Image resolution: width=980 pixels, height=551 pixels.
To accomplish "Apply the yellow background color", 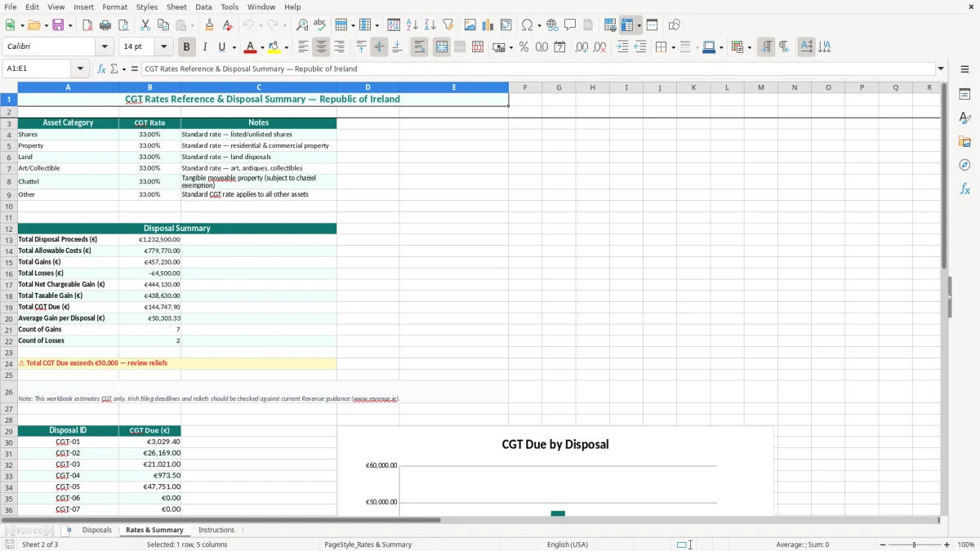I will pyautogui.click(x=275, y=47).
